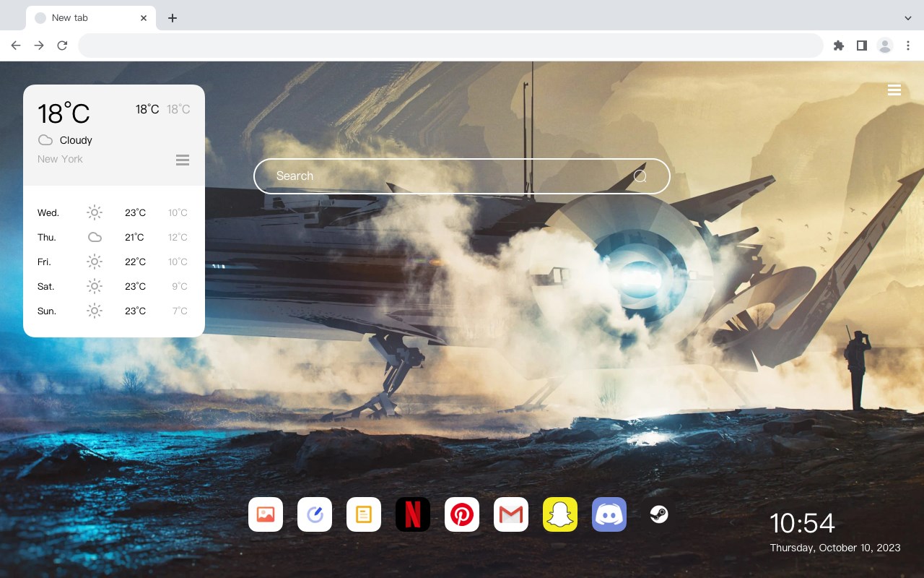
Task: Open the Gmail shortcut
Action: 511,514
